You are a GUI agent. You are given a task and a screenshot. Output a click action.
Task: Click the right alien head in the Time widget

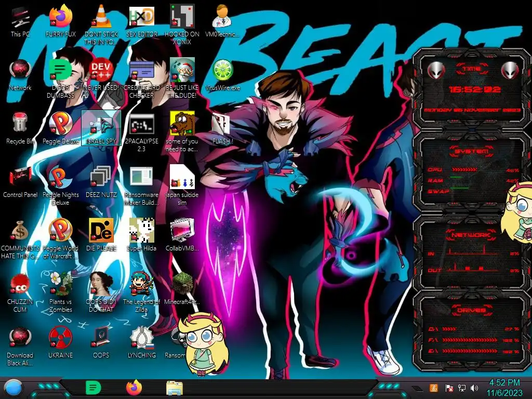pos(510,70)
